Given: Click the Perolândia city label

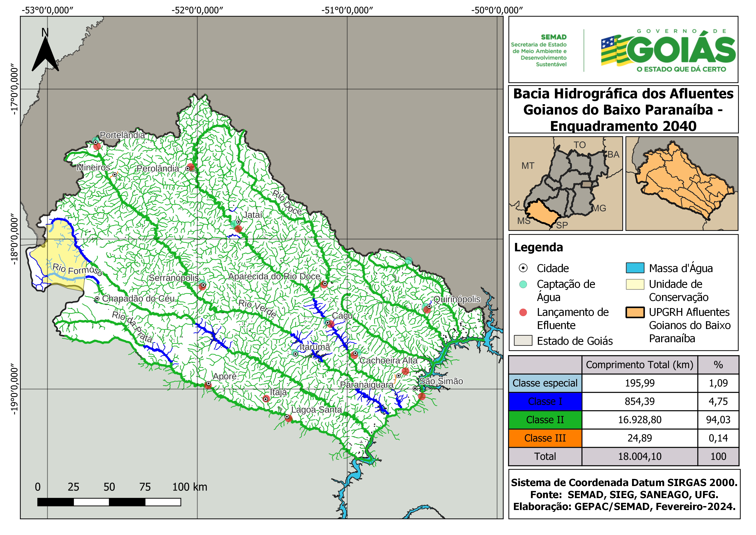Looking at the screenshot, I should [x=158, y=169].
